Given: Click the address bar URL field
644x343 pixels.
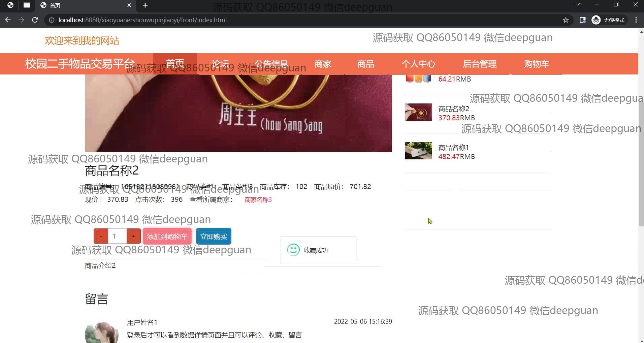Looking at the screenshot, I should 303,20.
